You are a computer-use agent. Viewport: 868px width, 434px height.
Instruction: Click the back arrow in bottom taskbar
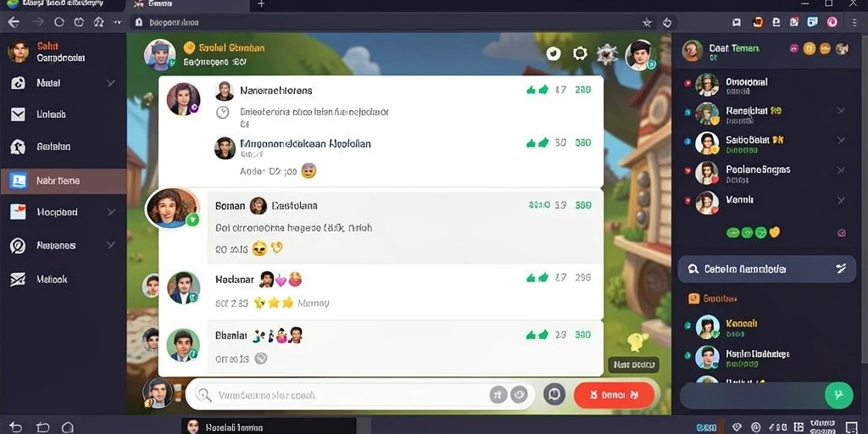(x=15, y=427)
